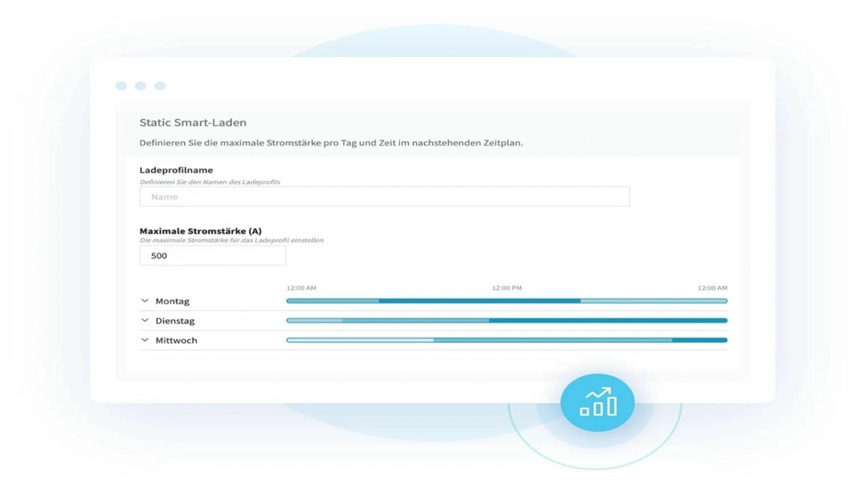Expand the Dienstag schedule row

(x=144, y=321)
